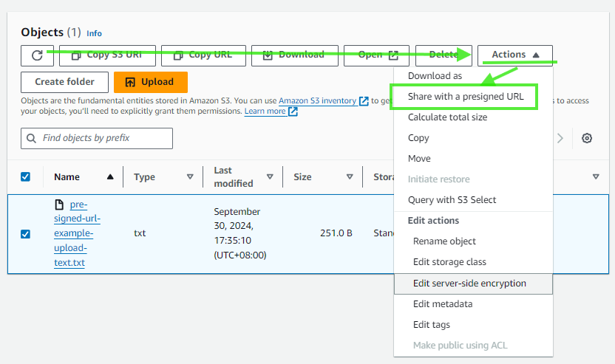
Task: Collapse the Actions dropdown menu
Action: [x=515, y=55]
